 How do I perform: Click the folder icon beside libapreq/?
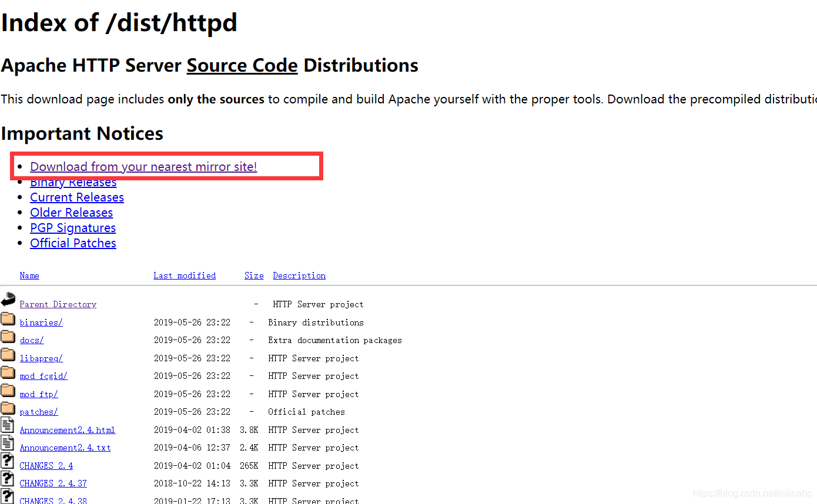8,355
